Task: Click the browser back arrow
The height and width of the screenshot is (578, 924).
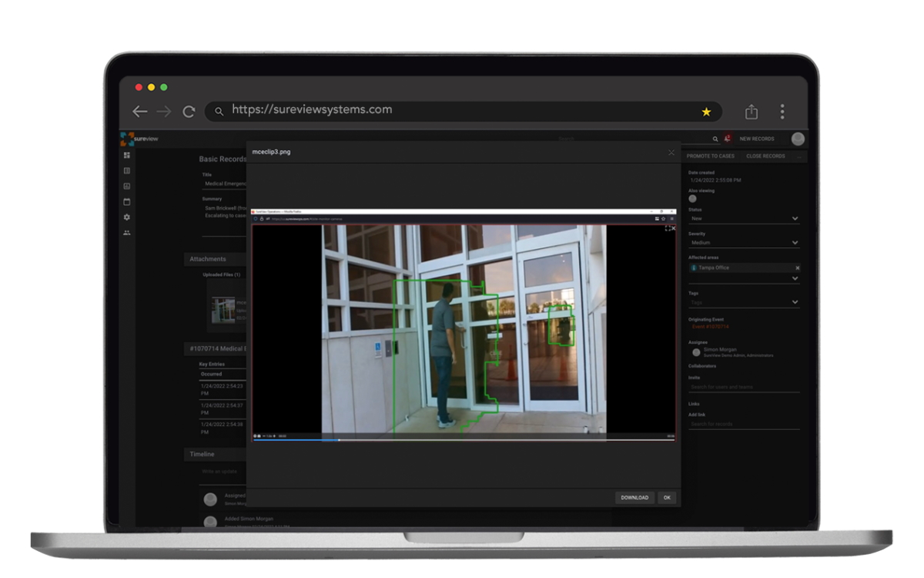Action: pos(139,112)
